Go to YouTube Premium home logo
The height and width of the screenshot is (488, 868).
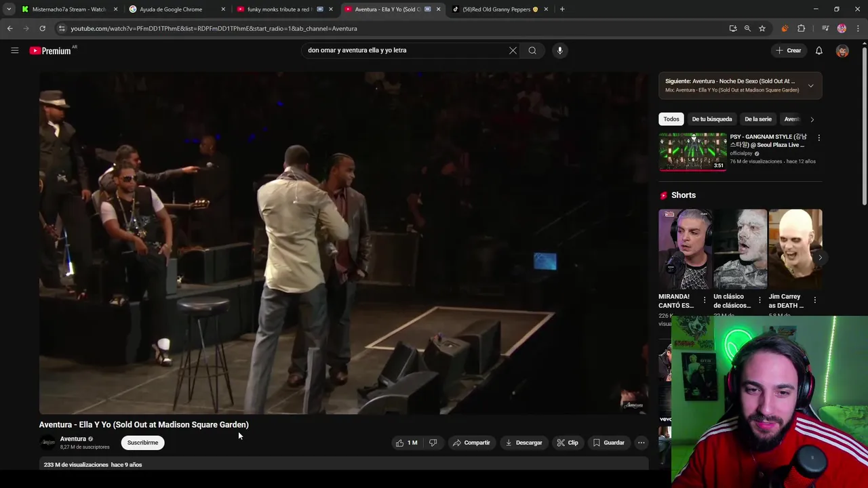pos(51,51)
